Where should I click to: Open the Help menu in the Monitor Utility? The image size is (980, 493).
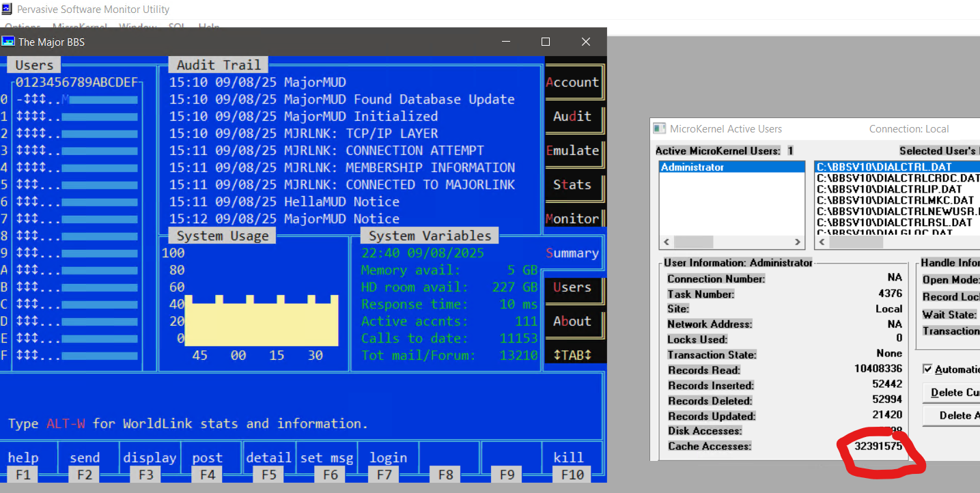point(208,27)
